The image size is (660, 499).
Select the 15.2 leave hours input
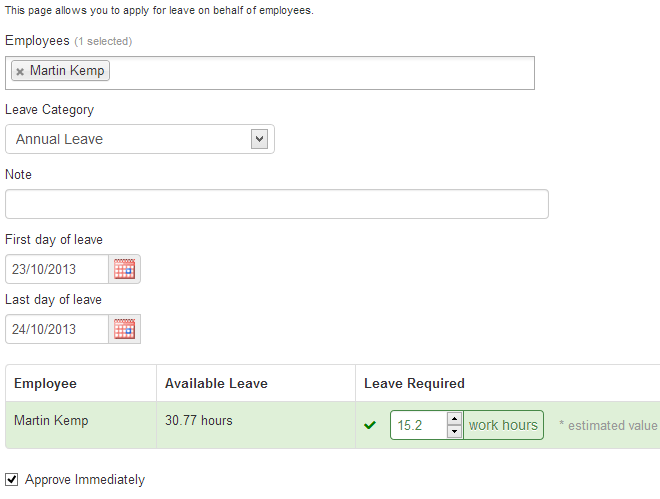click(x=418, y=425)
